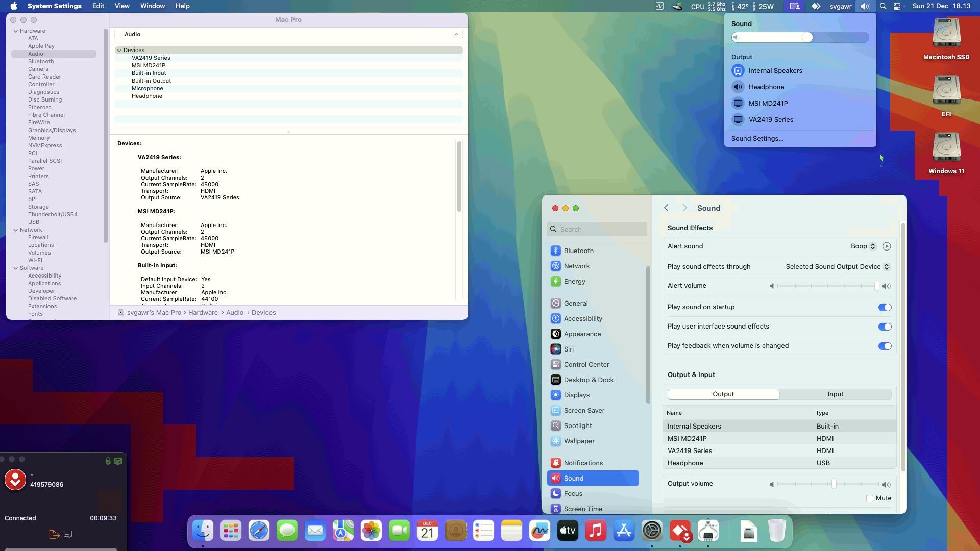This screenshot has height=551, width=980.
Task: Click volume icon in menu bar
Action: click(x=864, y=6)
